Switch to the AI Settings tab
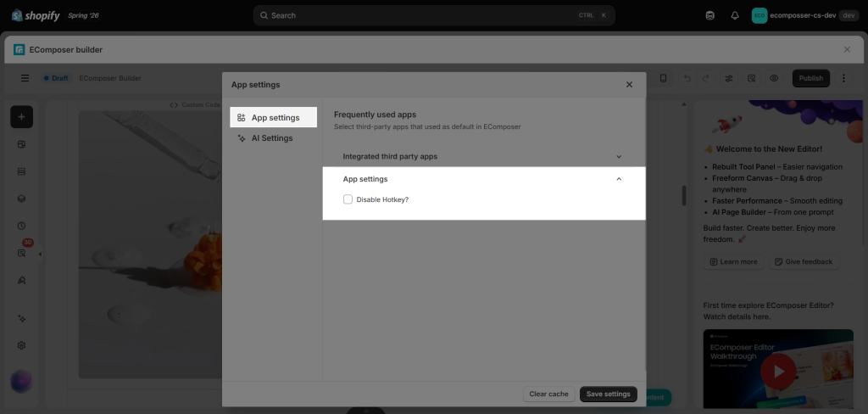This screenshot has height=414, width=868. click(274, 138)
